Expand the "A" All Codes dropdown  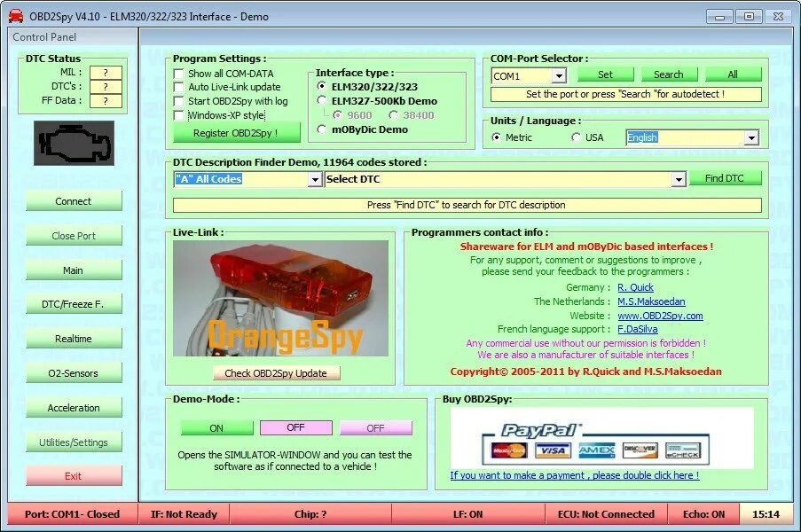pyautogui.click(x=315, y=179)
